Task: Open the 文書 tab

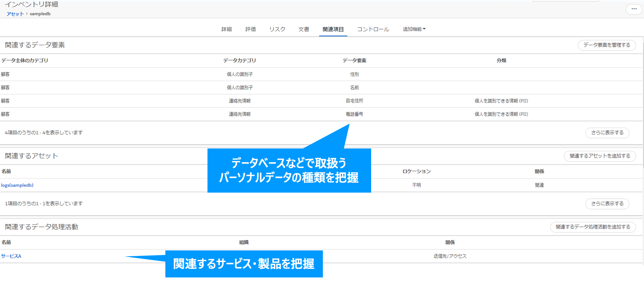Action: pos(303,29)
